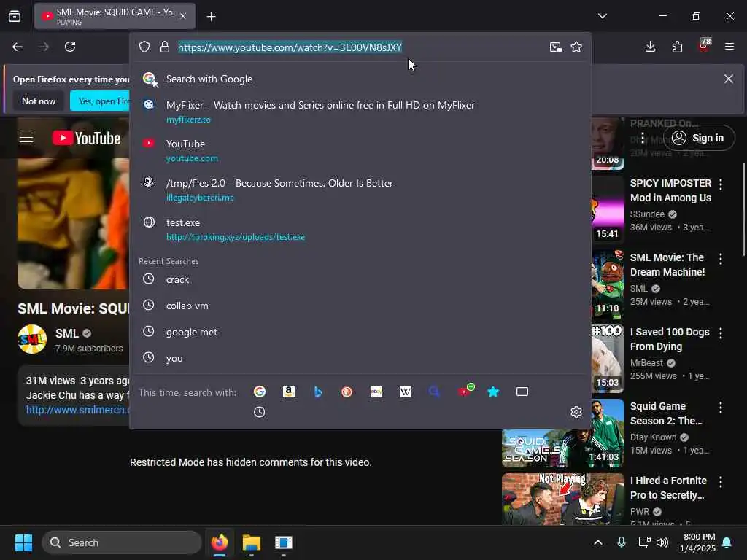This screenshot has height=560, width=747.
Task: Open a new tab with the plus button
Action: point(211,17)
